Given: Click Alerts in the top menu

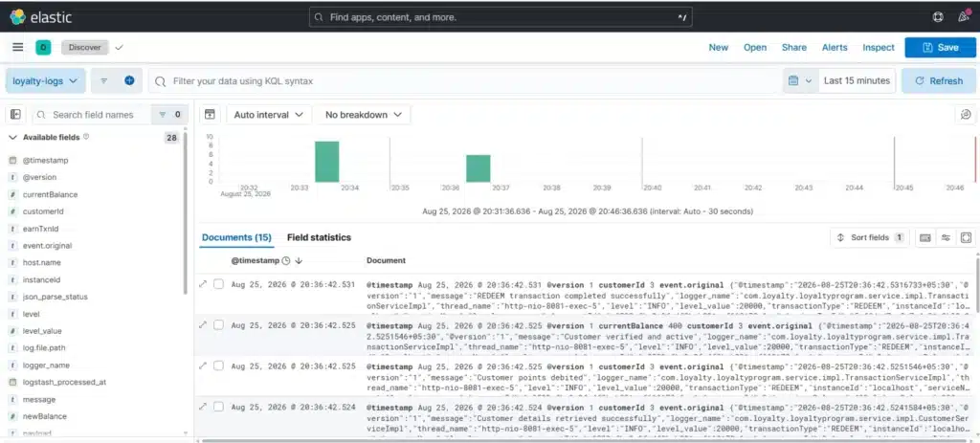Looking at the screenshot, I should (x=835, y=48).
